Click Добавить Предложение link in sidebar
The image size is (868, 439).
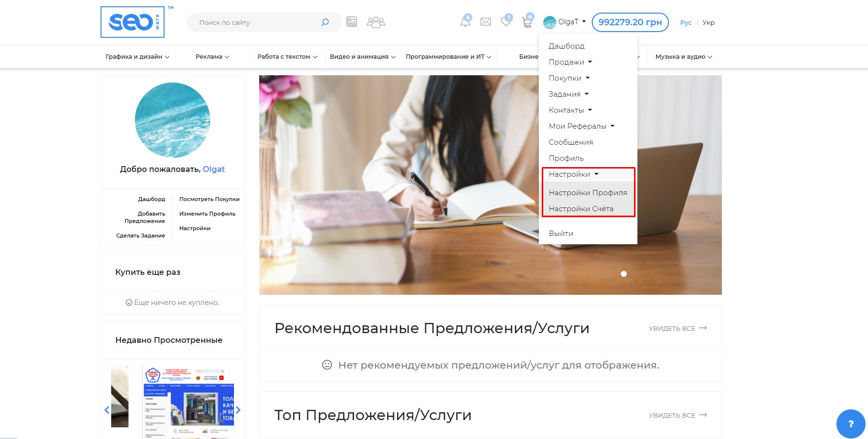(145, 217)
